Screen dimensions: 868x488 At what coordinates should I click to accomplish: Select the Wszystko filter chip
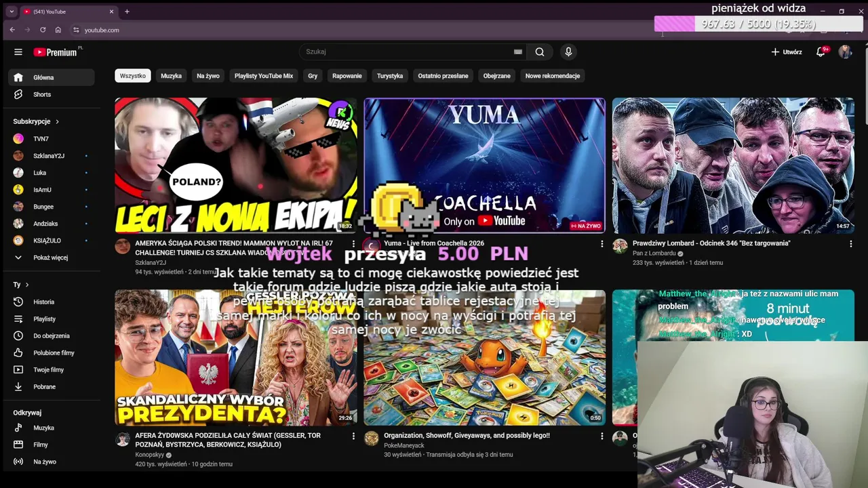[133, 76]
